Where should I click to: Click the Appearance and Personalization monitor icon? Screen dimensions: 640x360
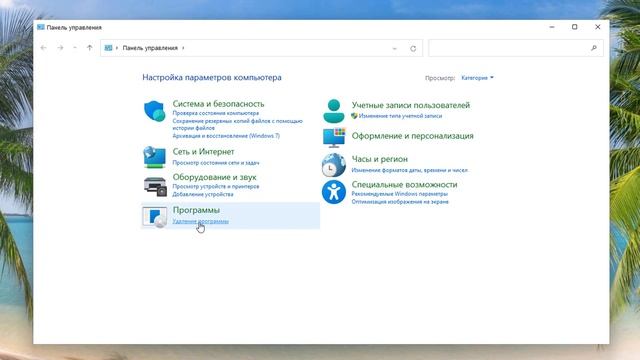click(x=334, y=138)
